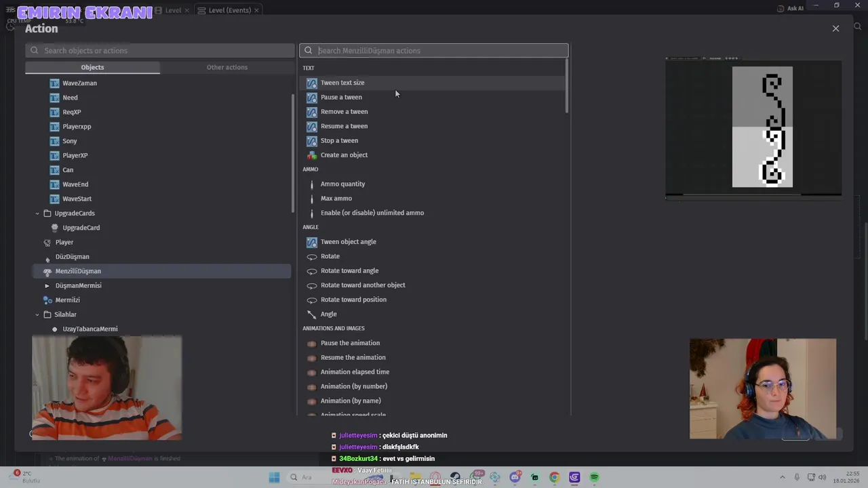The height and width of the screenshot is (488, 868).
Task: Click the Playerxpp text object icon
Action: 55,127
